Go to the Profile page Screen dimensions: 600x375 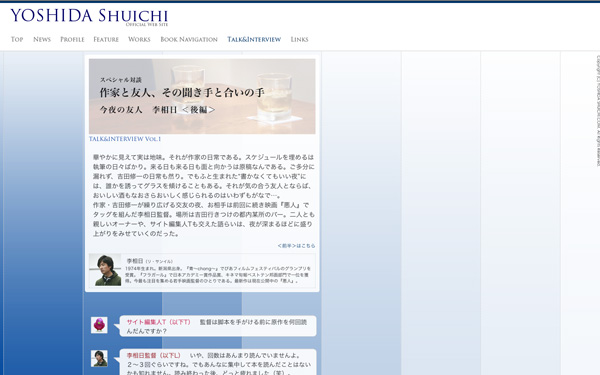tap(72, 39)
